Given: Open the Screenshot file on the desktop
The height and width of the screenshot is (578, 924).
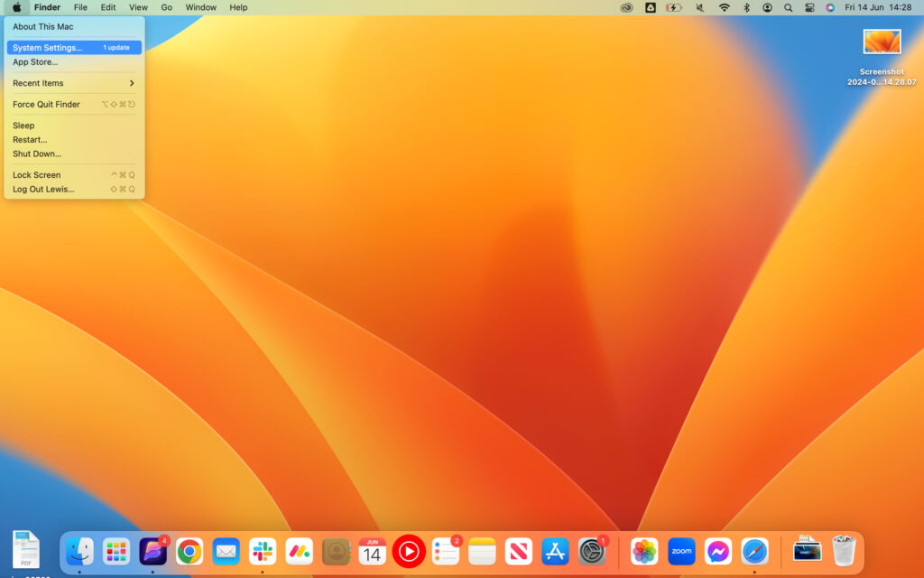Looking at the screenshot, I should [x=881, y=41].
